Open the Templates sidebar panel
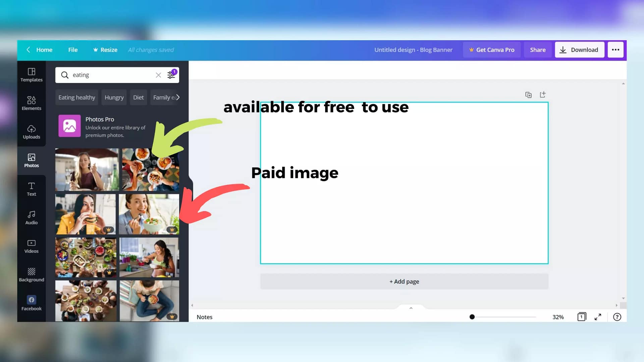Image resolution: width=644 pixels, height=362 pixels. [31, 75]
